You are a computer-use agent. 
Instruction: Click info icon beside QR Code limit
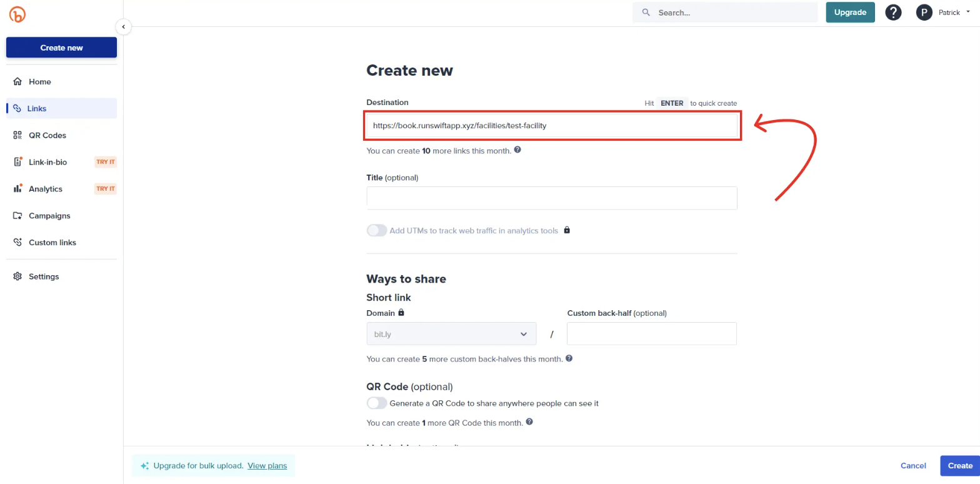pyautogui.click(x=529, y=422)
